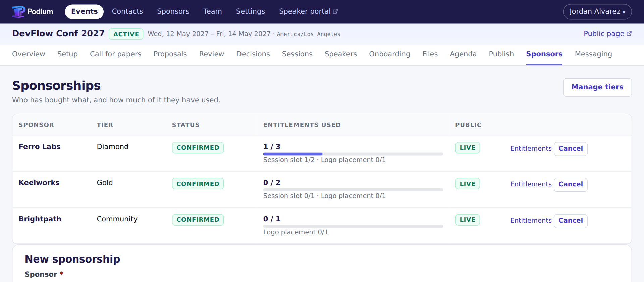
Task: Click the CONFIRMED badge for Brightpath
Action: click(198, 220)
